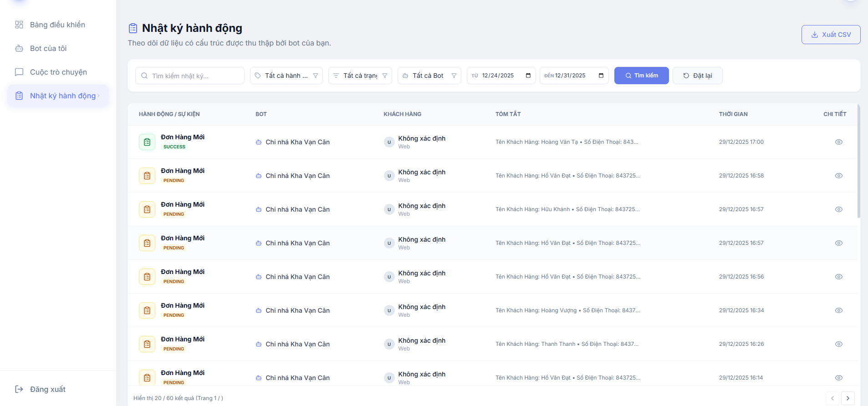The width and height of the screenshot is (868, 406).
Task: Click calendar icon in the 12/24/2025 start date
Action: click(528, 76)
